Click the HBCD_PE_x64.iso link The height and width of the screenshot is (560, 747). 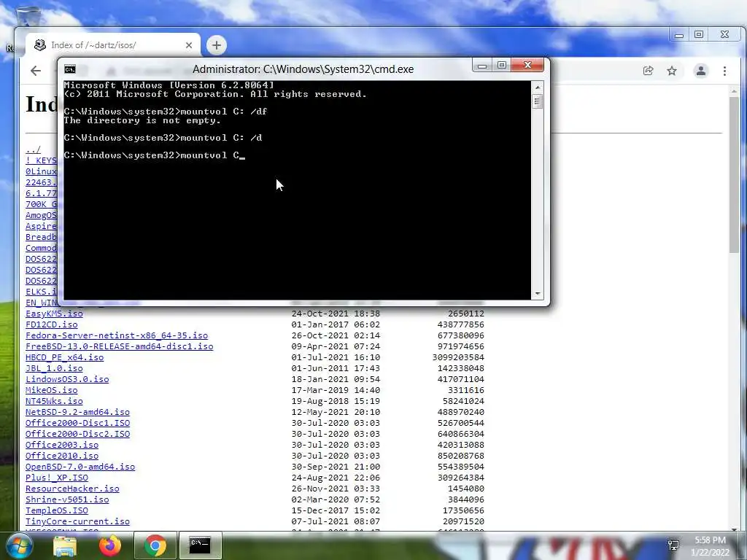coord(64,357)
